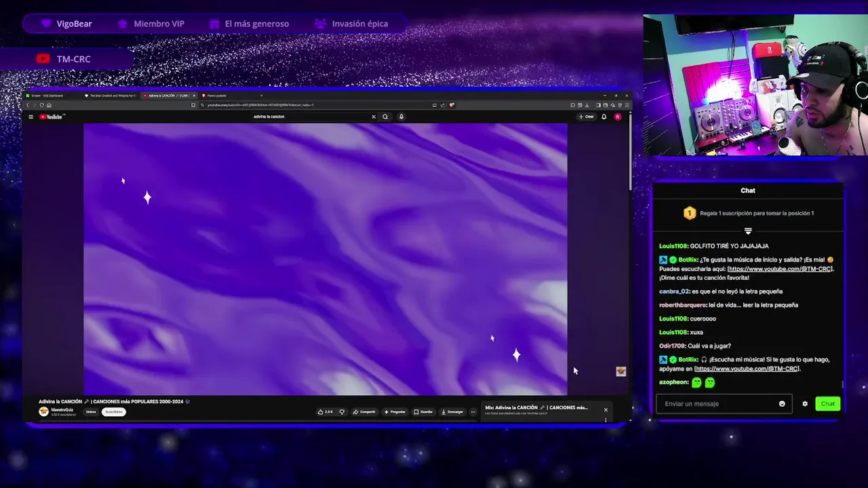Click the small extension icon beside video
Viewport: 868px width, 488px height.
pos(620,371)
